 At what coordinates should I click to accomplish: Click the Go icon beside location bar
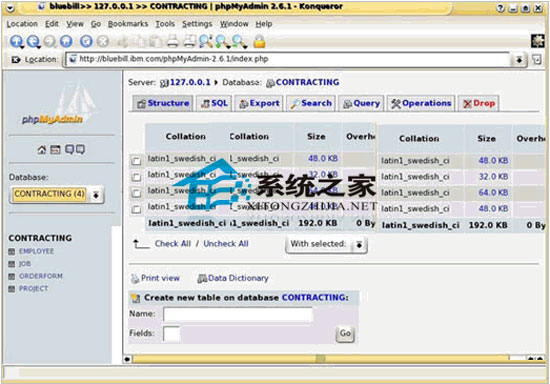coord(537,60)
